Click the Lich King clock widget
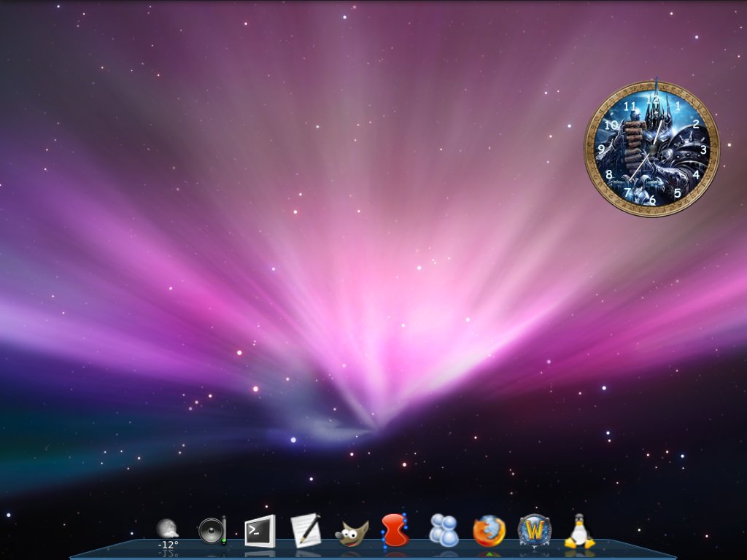 (651, 148)
